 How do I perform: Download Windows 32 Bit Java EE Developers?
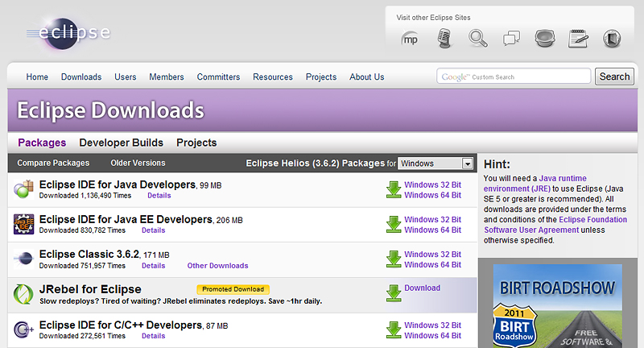(x=432, y=219)
